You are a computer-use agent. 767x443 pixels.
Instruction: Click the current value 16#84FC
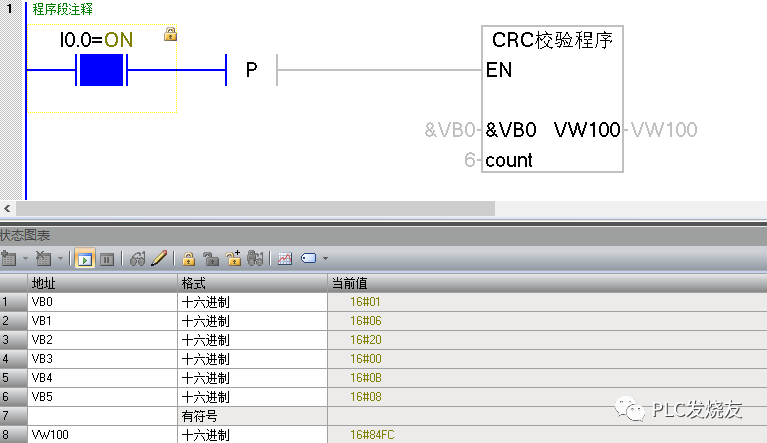372,435
